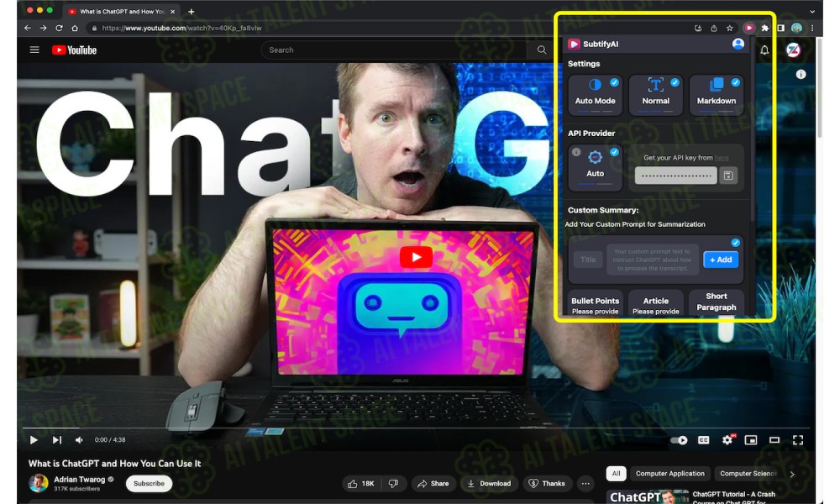Image resolution: width=840 pixels, height=504 pixels.
Task: Click the API key password field
Action: (x=675, y=176)
